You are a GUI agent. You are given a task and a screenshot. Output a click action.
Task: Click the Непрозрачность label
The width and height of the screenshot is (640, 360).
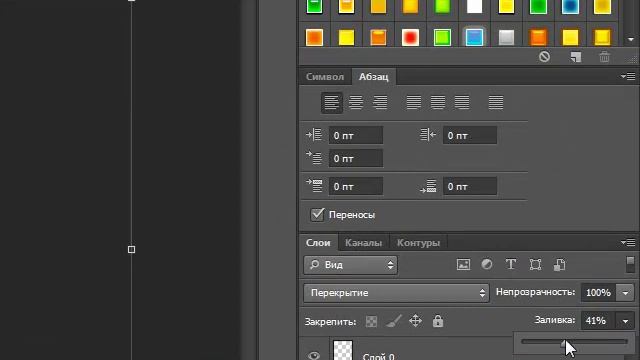(x=536, y=292)
